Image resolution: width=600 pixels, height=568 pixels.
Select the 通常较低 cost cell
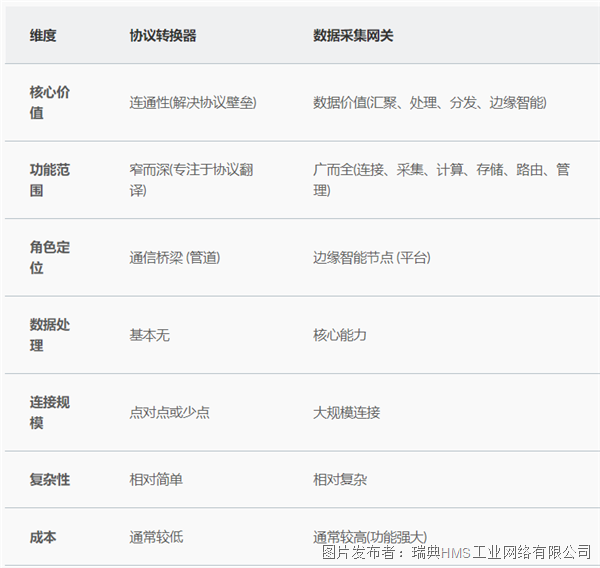[156, 537]
